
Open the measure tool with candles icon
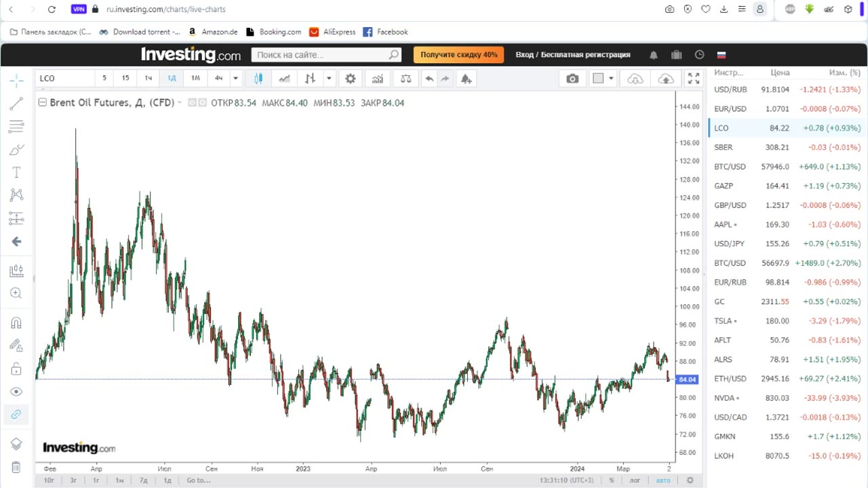tap(16, 271)
